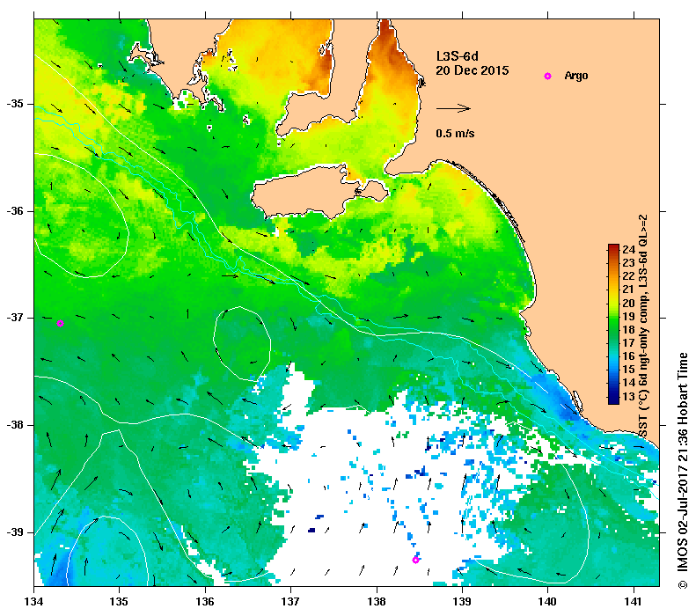Click the longitude label '138'
The width and height of the screenshot is (696, 616).
[x=377, y=602]
